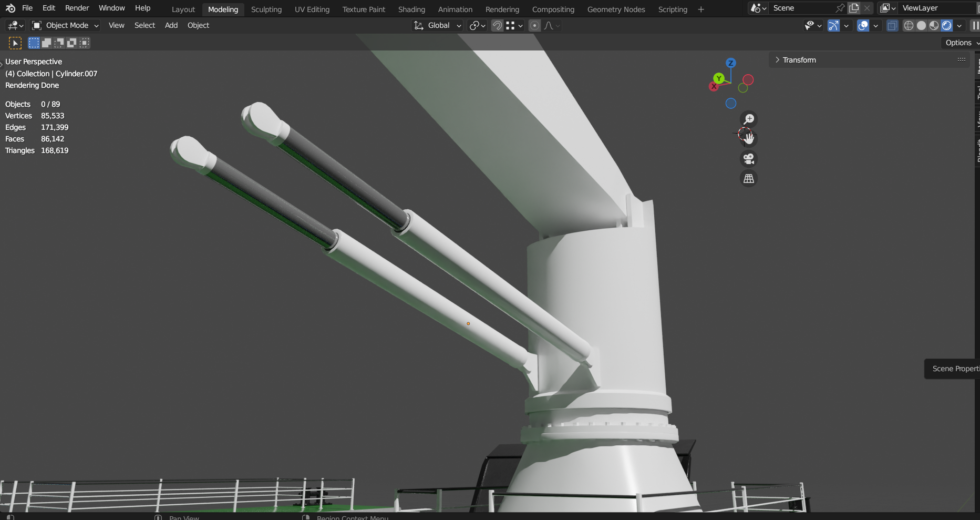The image size is (980, 520).
Task: Choose 'Set a new selection' box mode
Action: pyautogui.click(x=34, y=43)
